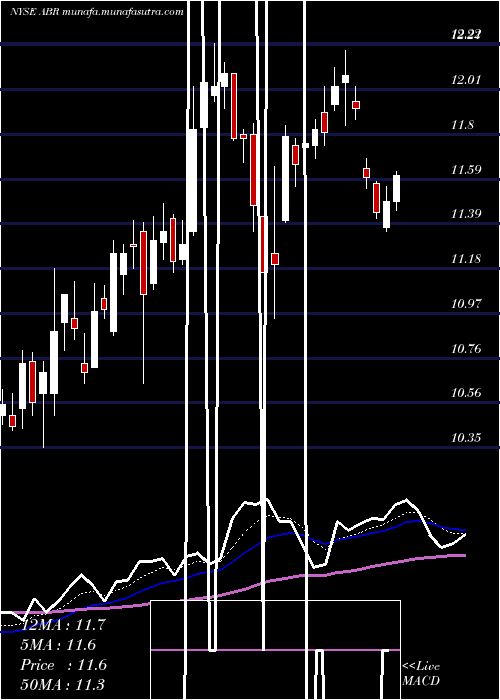Click the 11.8 price axis label
Screen dimensions: 500x700
tap(462, 125)
